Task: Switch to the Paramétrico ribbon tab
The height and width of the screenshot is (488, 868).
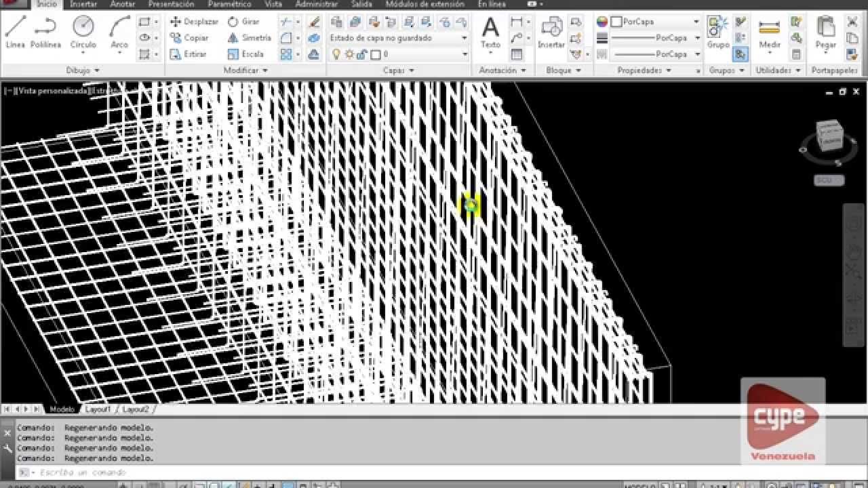Action: tap(229, 4)
